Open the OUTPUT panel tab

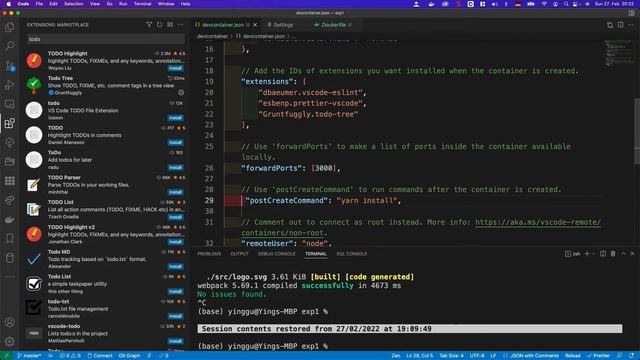tap(239, 254)
